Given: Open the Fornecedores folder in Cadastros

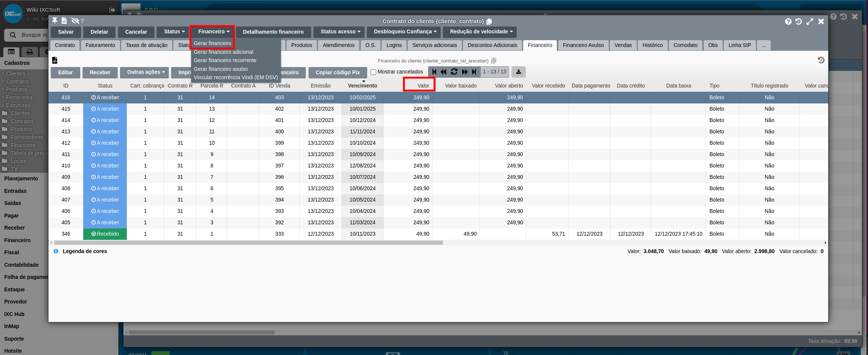Looking at the screenshot, I should click(x=26, y=137).
